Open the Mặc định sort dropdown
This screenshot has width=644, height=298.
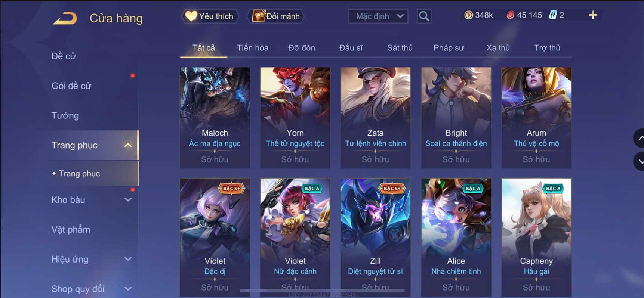[378, 16]
